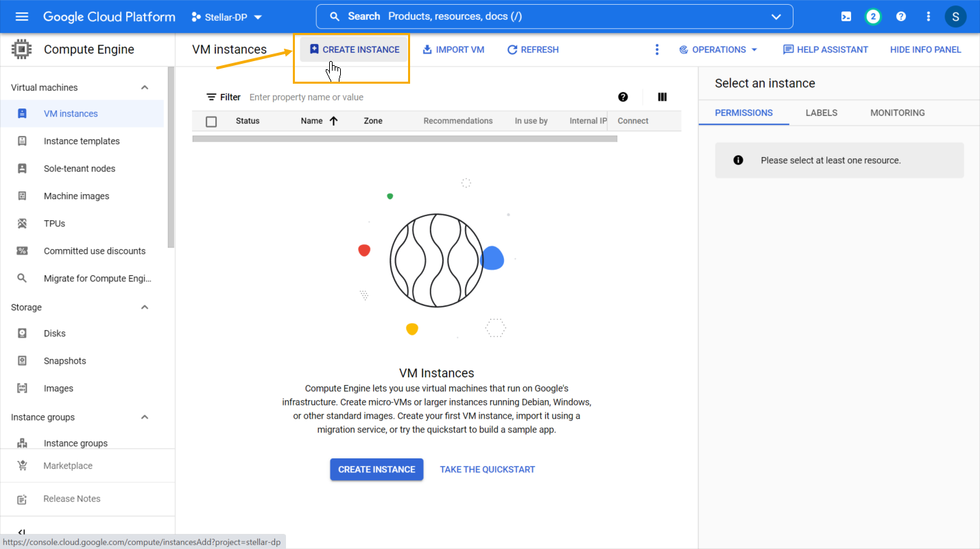This screenshot has height=549, width=980.
Task: Switch to the Monitoring tab
Action: pos(897,113)
